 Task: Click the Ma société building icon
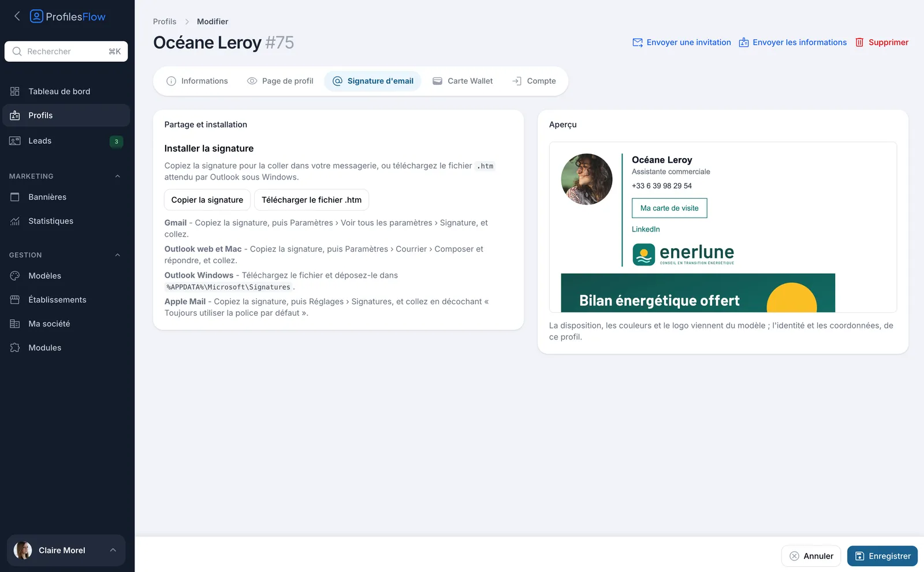(15, 324)
